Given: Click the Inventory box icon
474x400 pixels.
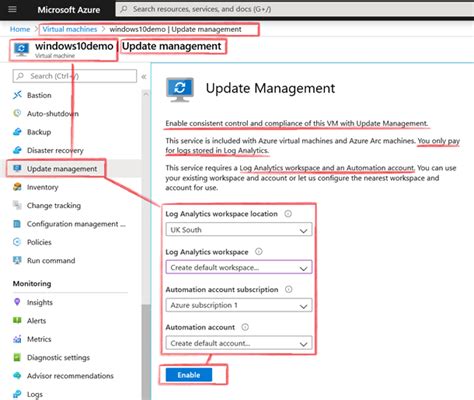Looking at the screenshot, I should tap(17, 187).
